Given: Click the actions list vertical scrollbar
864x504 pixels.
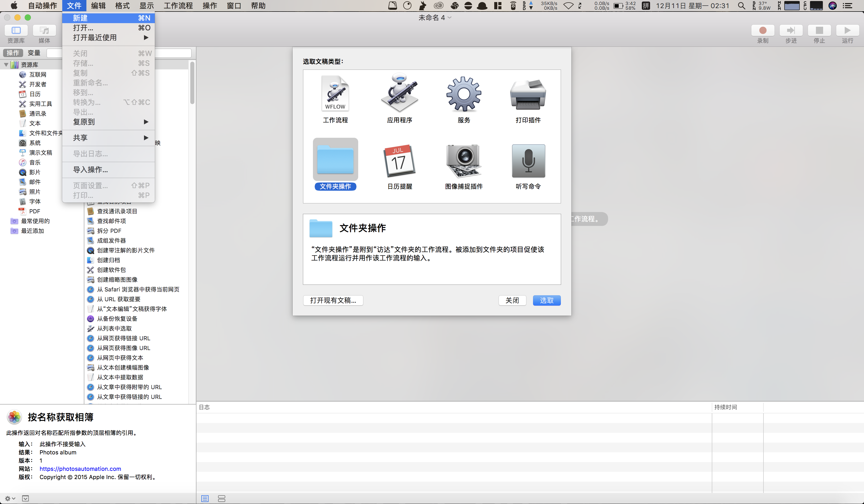Looking at the screenshot, I should (192, 83).
